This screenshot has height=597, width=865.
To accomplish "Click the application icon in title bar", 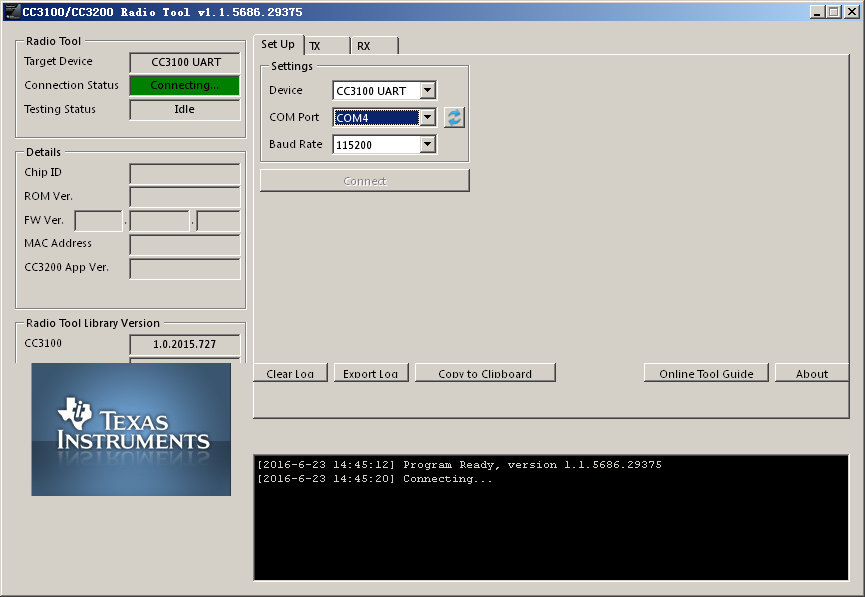I will point(12,12).
